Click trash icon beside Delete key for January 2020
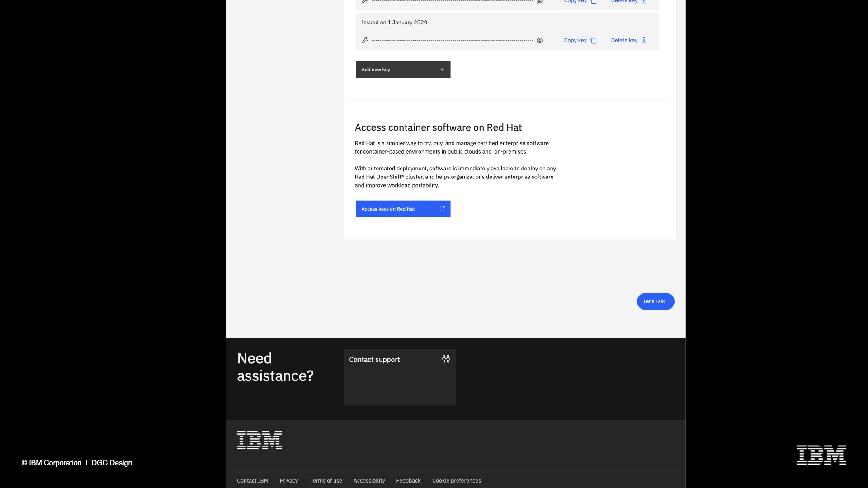The image size is (868, 488). click(644, 40)
